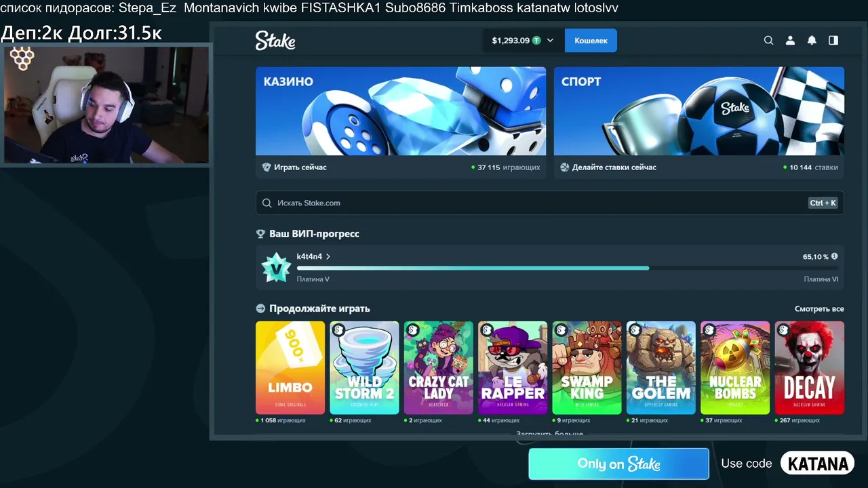The width and height of the screenshot is (868, 488).
Task: Click the ball icon beside Делайте ставки сейчас
Action: pyautogui.click(x=565, y=167)
